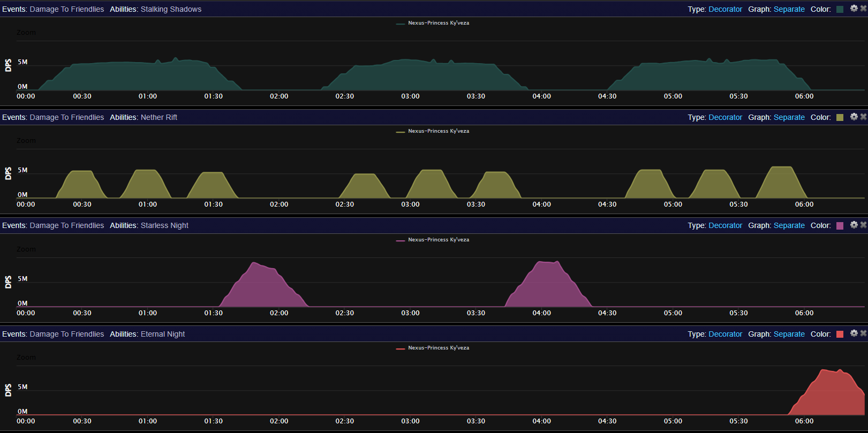The image size is (868, 433).
Task: Change Separate graph mode for Eternal Night
Action: click(x=789, y=334)
